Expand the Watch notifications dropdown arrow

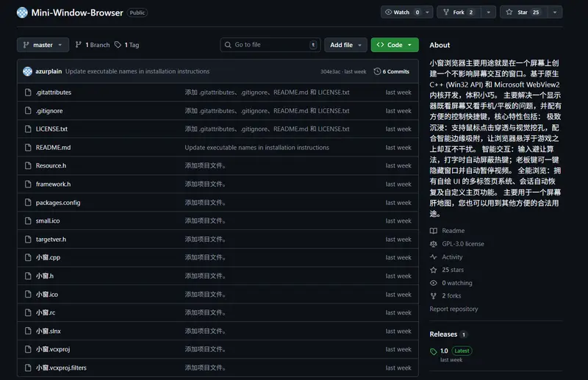tap(428, 12)
